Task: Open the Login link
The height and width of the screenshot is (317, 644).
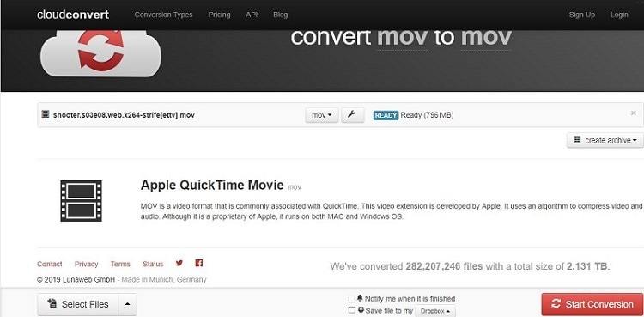Action: (x=619, y=15)
